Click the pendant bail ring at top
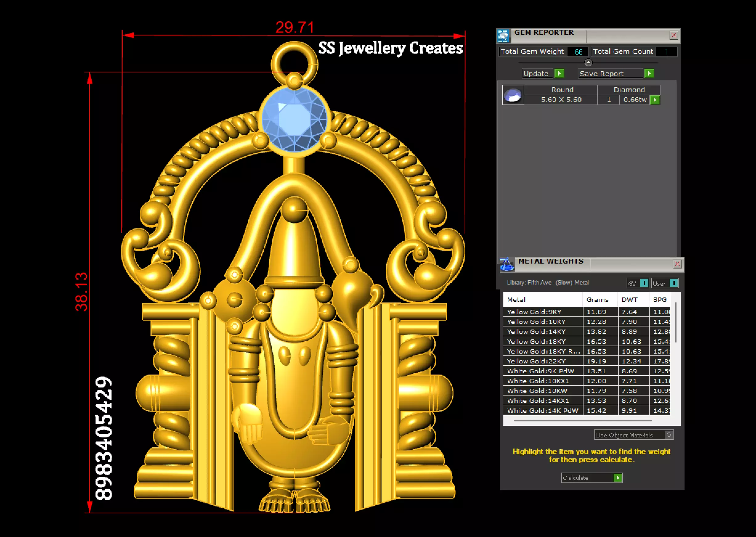 coord(294,64)
